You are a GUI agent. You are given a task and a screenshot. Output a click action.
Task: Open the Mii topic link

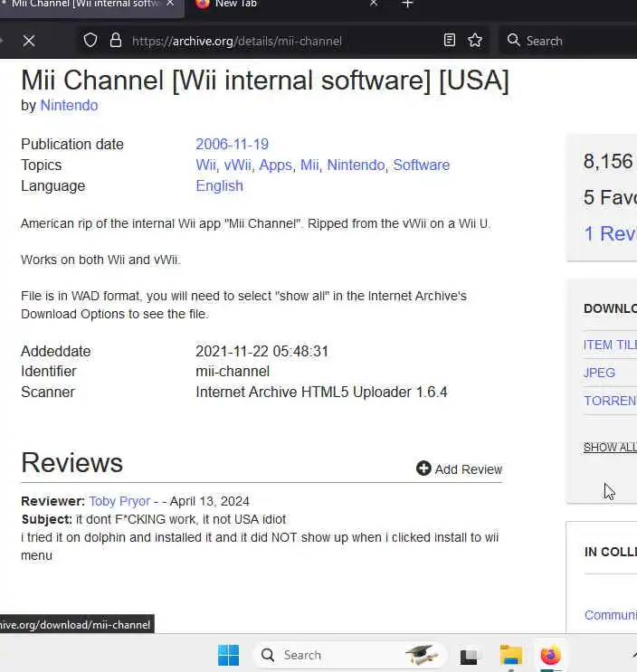pyautogui.click(x=309, y=165)
